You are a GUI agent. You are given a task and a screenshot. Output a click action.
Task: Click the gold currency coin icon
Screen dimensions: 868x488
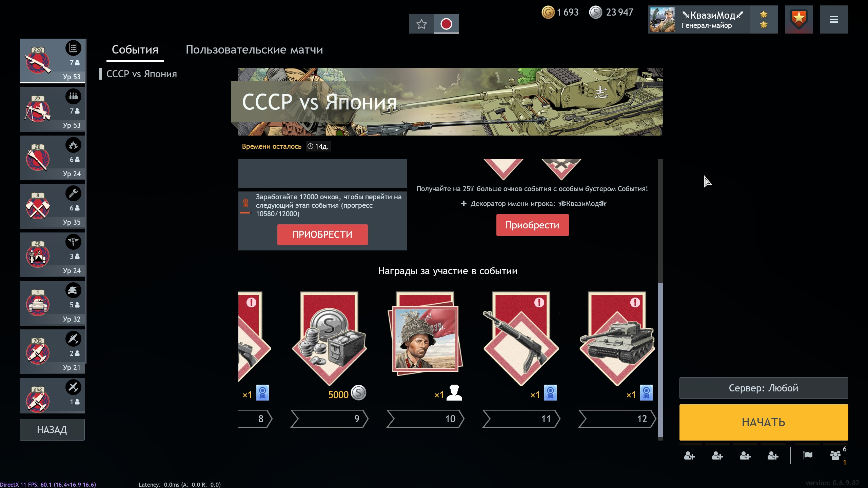(548, 13)
